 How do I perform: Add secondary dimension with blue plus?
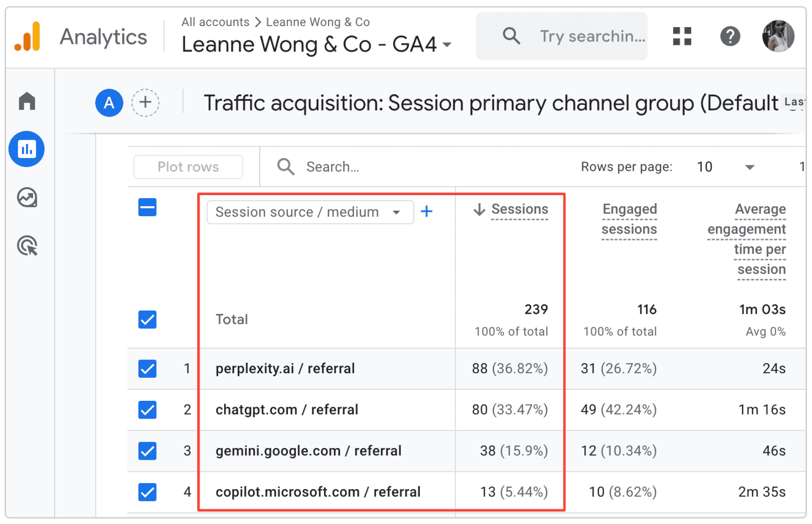427,212
